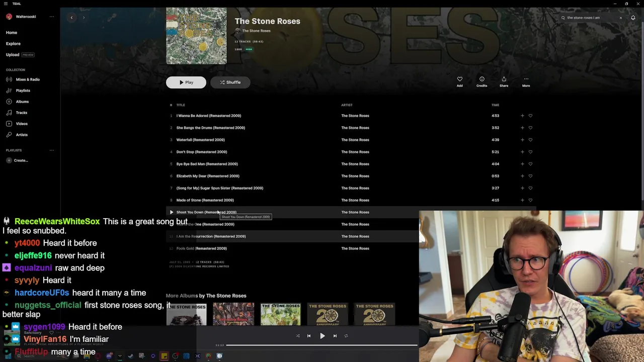The image size is (644, 362).
Task: Toggle repeat in the player bar
Action: point(346,336)
